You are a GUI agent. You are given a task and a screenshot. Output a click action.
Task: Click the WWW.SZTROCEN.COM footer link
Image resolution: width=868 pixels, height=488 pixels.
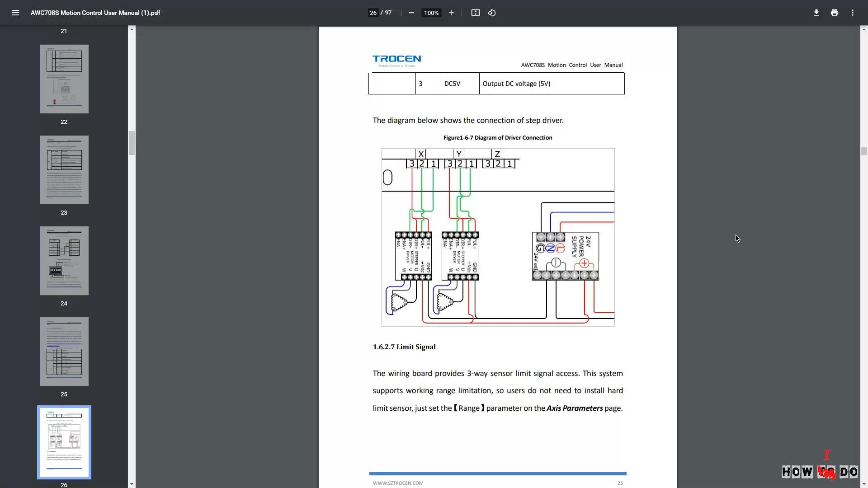point(398,483)
